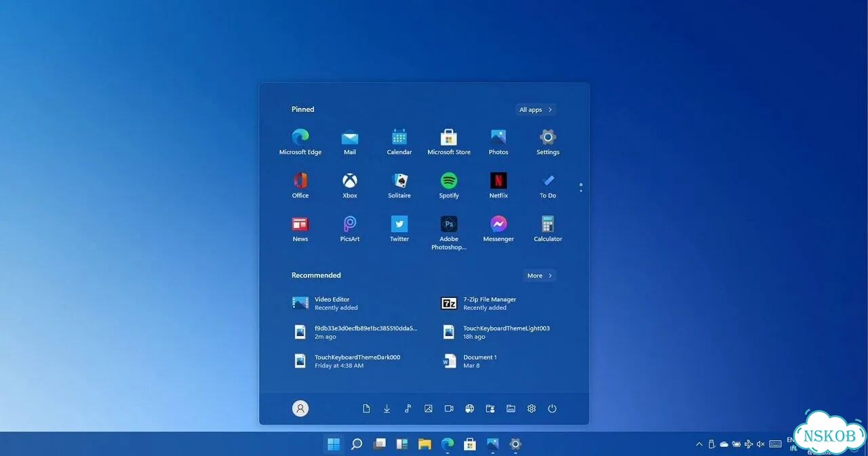Open Microsoft Edge from the taskbar
The width and height of the screenshot is (868, 456).
click(x=448, y=444)
